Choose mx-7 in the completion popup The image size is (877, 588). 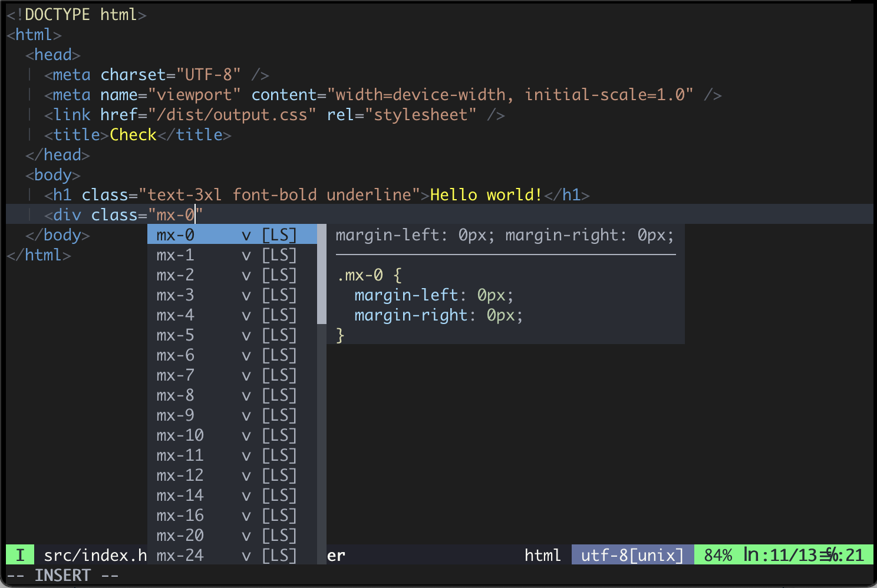click(x=232, y=375)
